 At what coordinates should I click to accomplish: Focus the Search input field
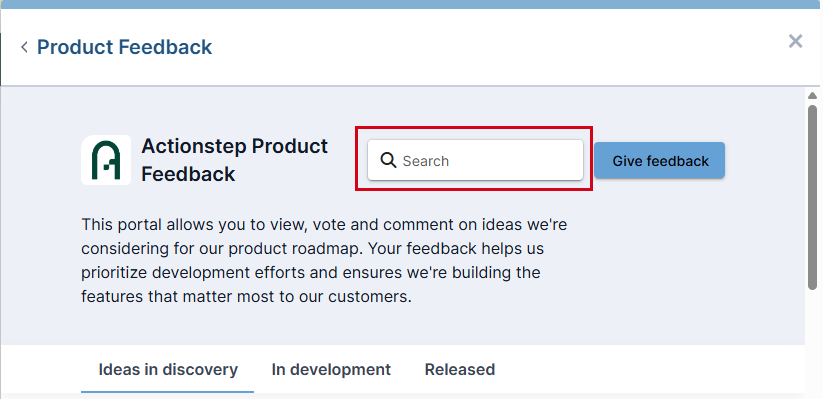[x=475, y=160]
